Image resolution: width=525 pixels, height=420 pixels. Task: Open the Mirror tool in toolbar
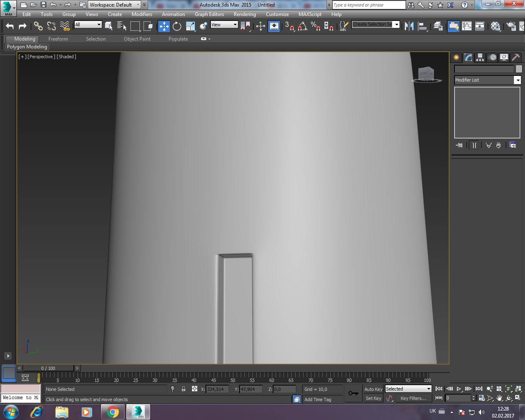click(x=409, y=26)
